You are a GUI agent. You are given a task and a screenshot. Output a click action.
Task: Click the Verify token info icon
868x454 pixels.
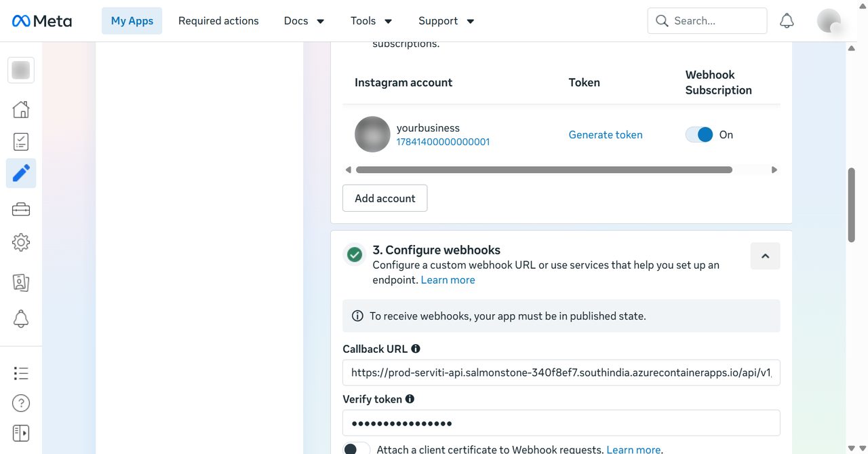410,399
